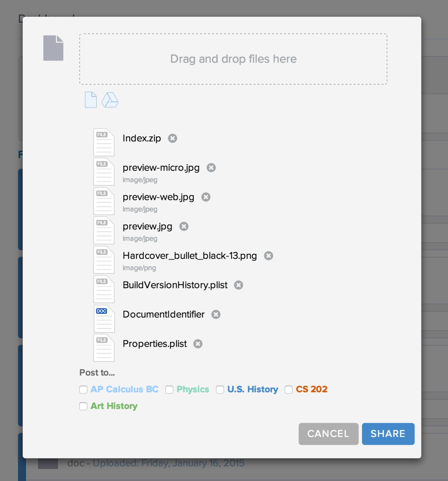Select the preview-micro.jpg file name
Screen dimensions: 448x481
[161, 168]
